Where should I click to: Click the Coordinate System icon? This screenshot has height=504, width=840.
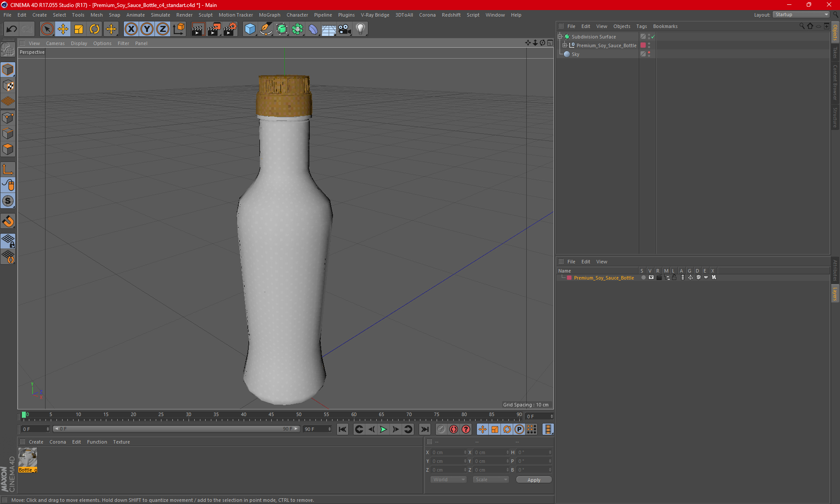pos(179,29)
